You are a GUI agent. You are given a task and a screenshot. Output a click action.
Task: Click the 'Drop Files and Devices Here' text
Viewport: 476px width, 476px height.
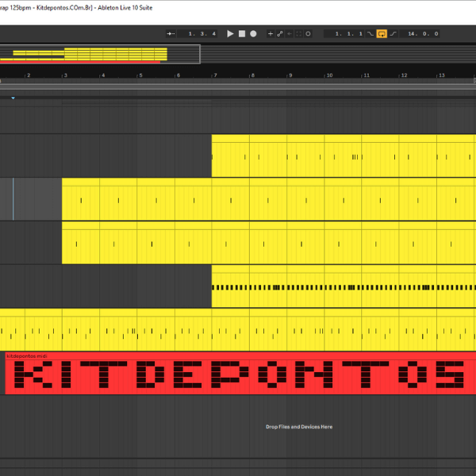click(299, 427)
